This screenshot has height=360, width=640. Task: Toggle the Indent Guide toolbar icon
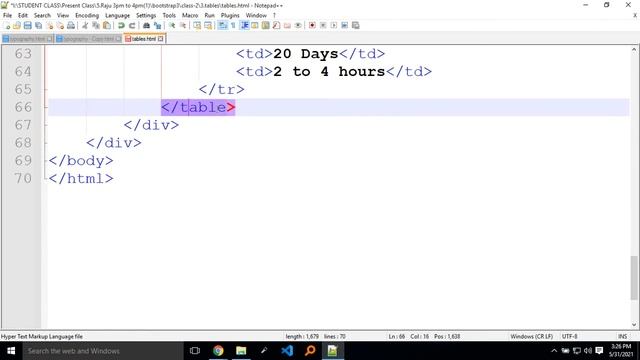tap(244, 25)
